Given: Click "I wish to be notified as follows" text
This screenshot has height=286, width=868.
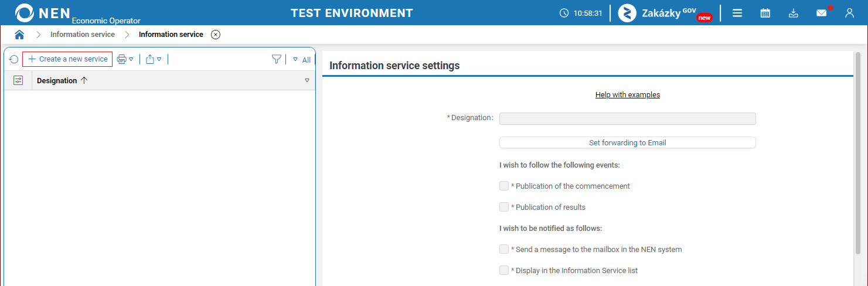Looking at the screenshot, I should coord(551,228).
